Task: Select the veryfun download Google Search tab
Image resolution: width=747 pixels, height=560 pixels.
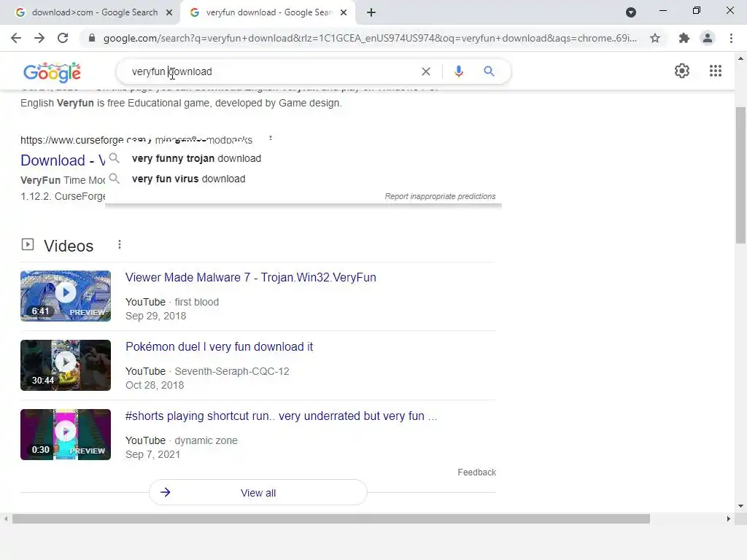Action: point(267,12)
